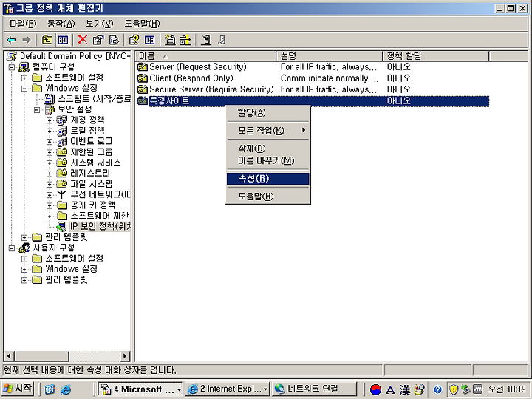Expand the 이벤트 로그 node
532x399 pixels.
50,141
